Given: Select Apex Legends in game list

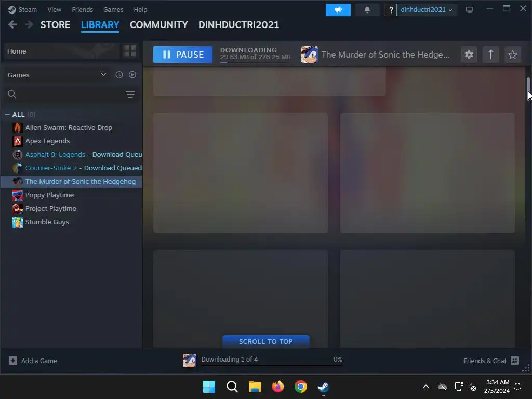Looking at the screenshot, I should pyautogui.click(x=47, y=141).
